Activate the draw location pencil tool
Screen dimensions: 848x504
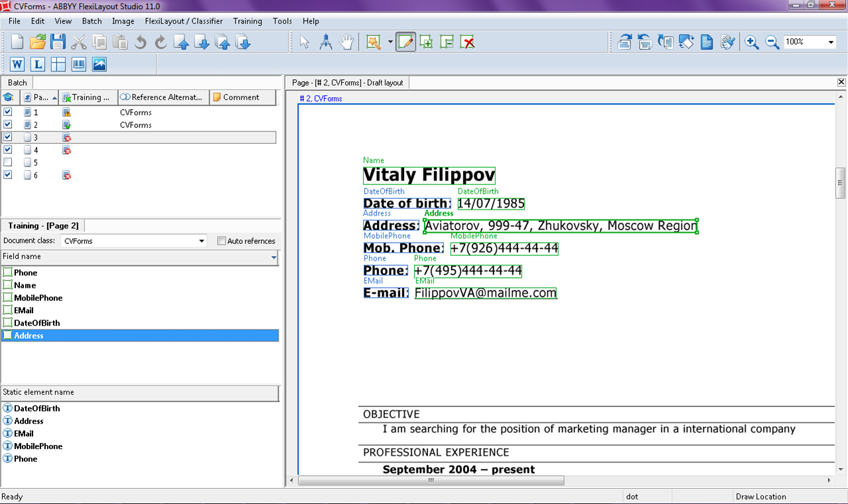[x=405, y=42]
